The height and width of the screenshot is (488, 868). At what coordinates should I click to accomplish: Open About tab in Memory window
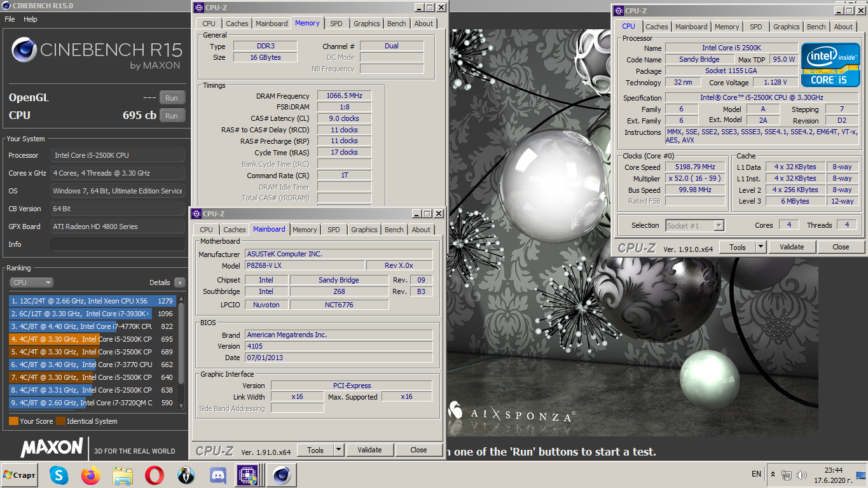[x=424, y=24]
